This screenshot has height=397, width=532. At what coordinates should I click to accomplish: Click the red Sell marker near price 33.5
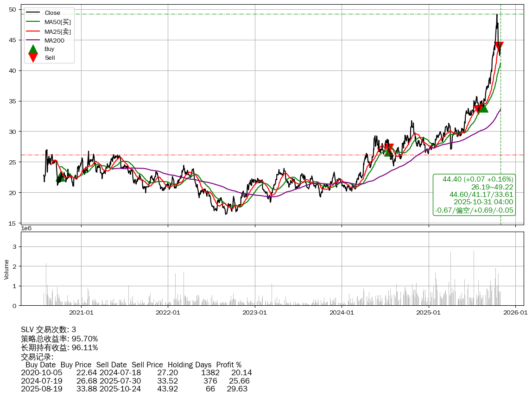click(479, 109)
